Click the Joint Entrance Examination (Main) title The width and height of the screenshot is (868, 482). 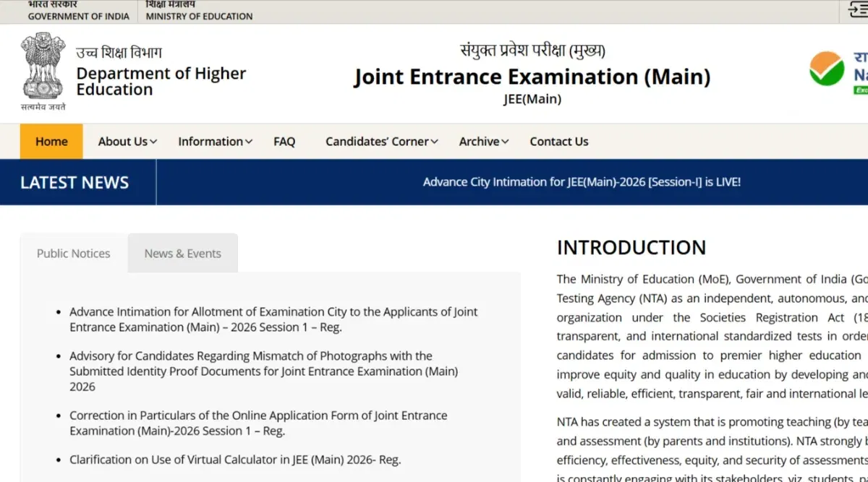[532, 77]
